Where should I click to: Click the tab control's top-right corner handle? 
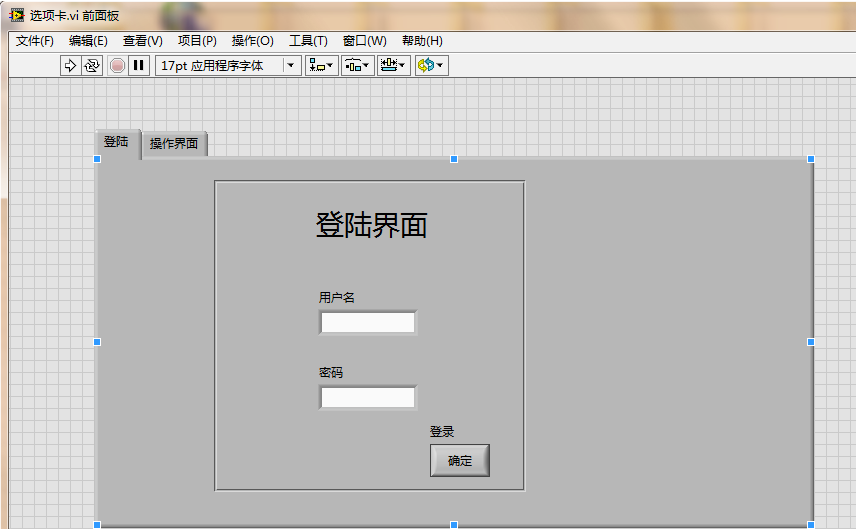pyautogui.click(x=811, y=159)
